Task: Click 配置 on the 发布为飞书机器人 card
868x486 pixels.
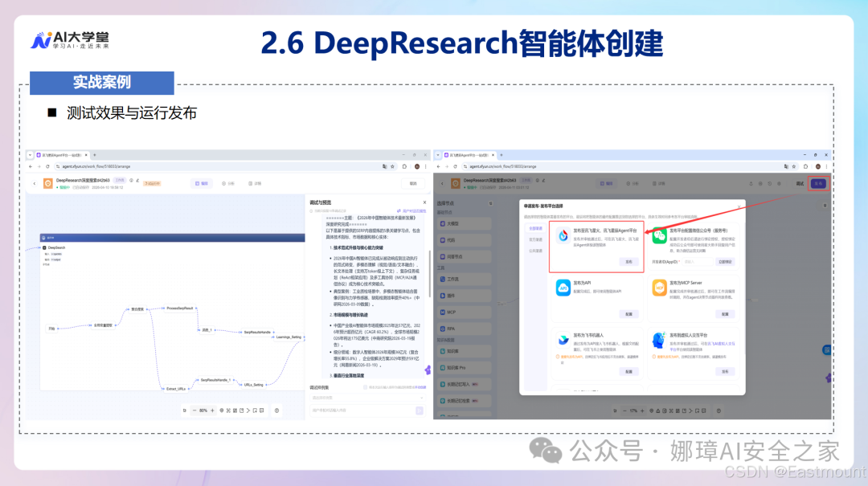Action: pos(628,371)
